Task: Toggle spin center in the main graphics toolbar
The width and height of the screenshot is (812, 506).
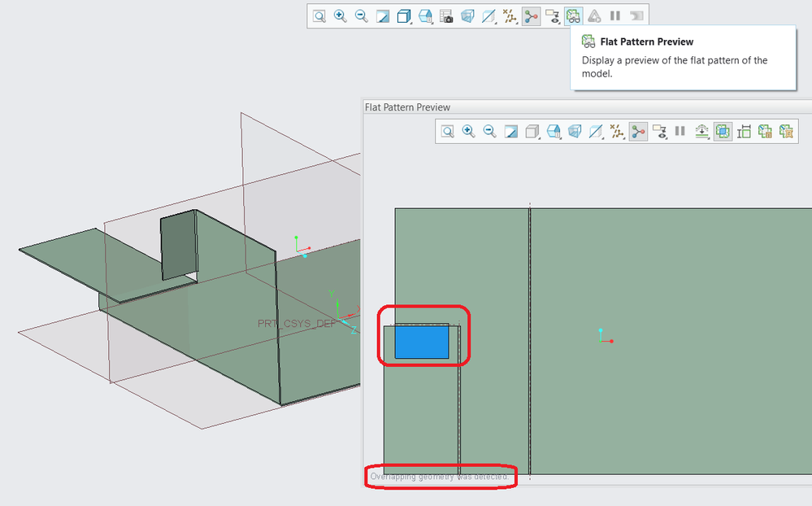Action: click(531, 16)
